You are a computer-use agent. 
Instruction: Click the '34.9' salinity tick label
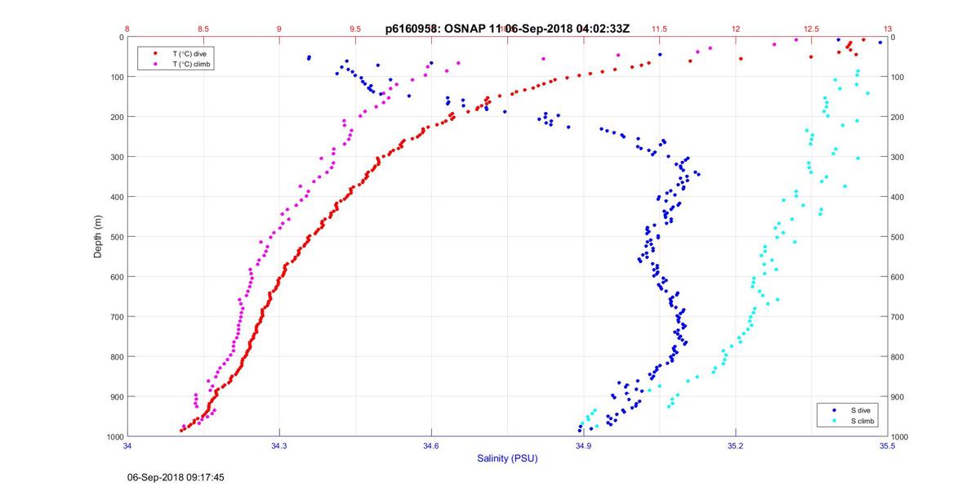[583, 445]
